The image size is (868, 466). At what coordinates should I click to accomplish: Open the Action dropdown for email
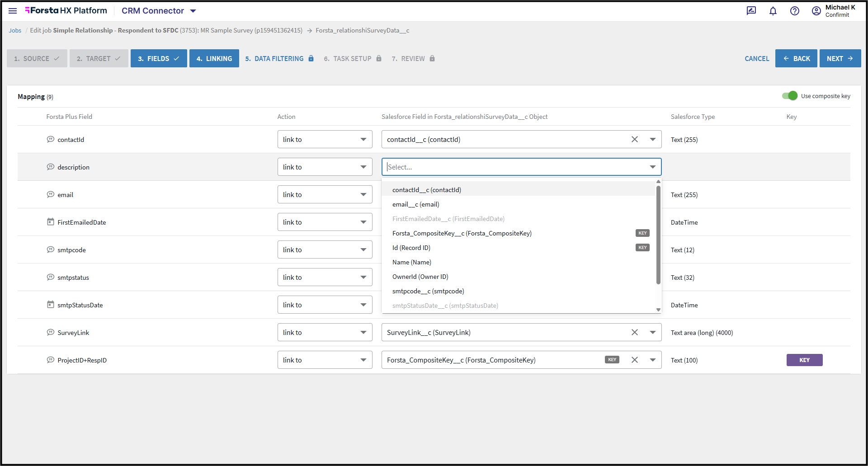pyautogui.click(x=325, y=194)
